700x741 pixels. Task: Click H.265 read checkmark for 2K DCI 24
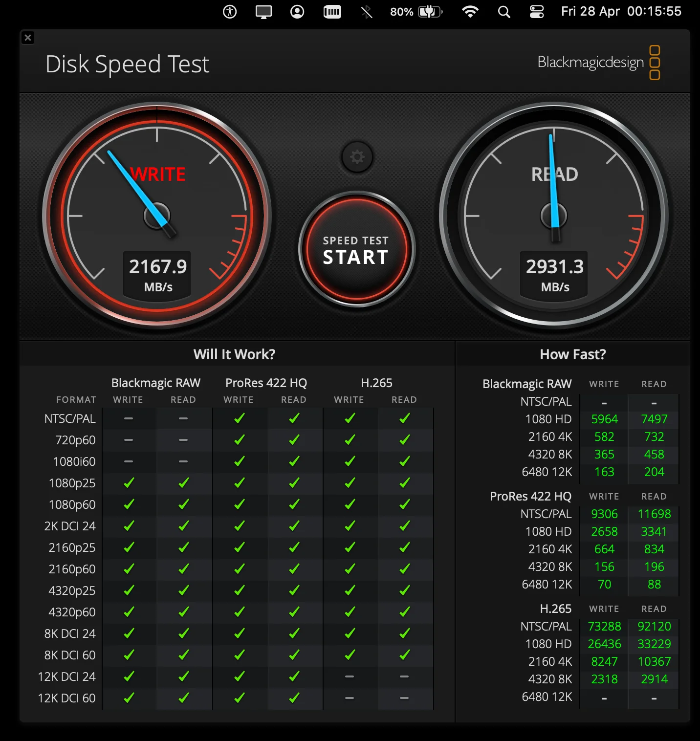404,526
